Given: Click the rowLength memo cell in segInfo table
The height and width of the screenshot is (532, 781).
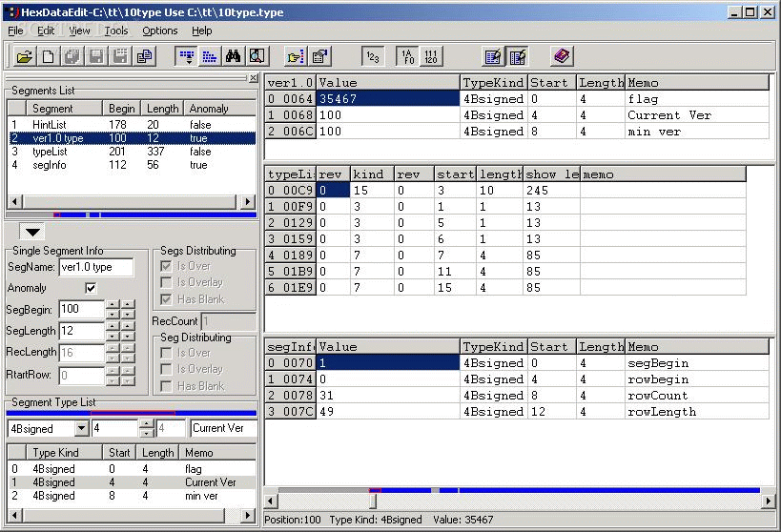Looking at the screenshot, I should click(697, 412).
